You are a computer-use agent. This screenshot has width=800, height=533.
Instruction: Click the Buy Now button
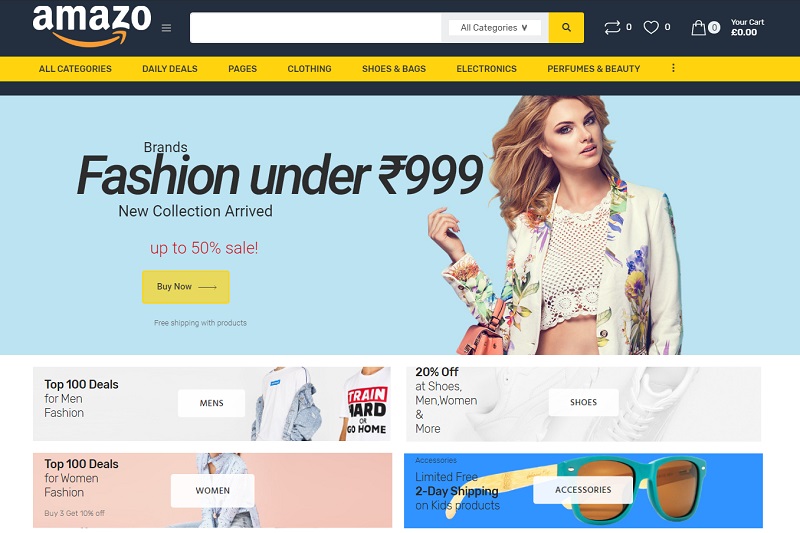pyautogui.click(x=186, y=287)
